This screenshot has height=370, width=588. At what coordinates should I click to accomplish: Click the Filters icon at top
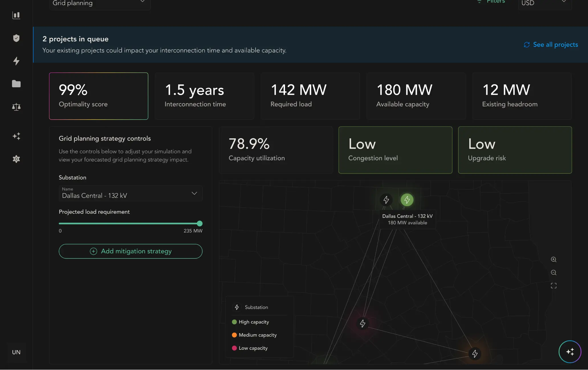tap(479, 1)
